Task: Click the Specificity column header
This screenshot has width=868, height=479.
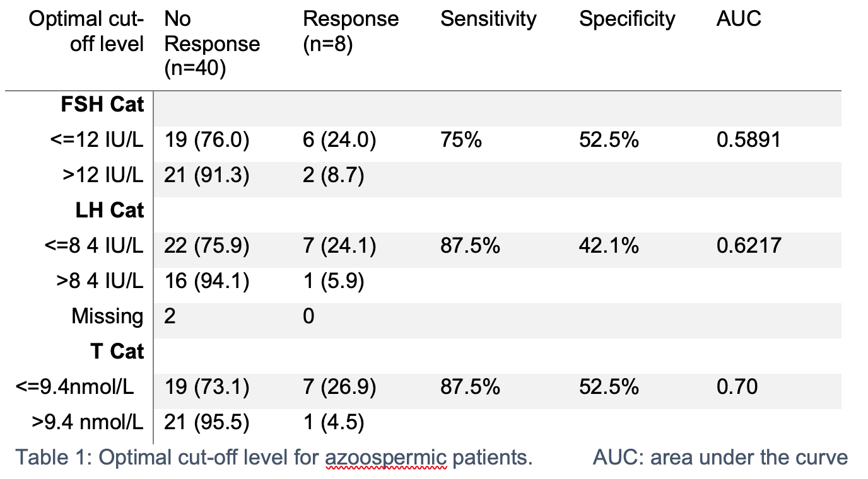Action: click(x=627, y=19)
